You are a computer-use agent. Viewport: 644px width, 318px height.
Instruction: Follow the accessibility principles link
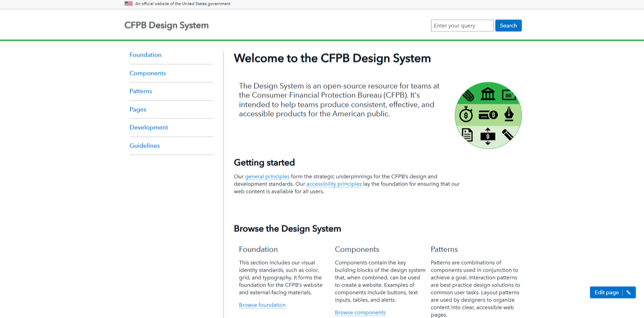[334, 184]
